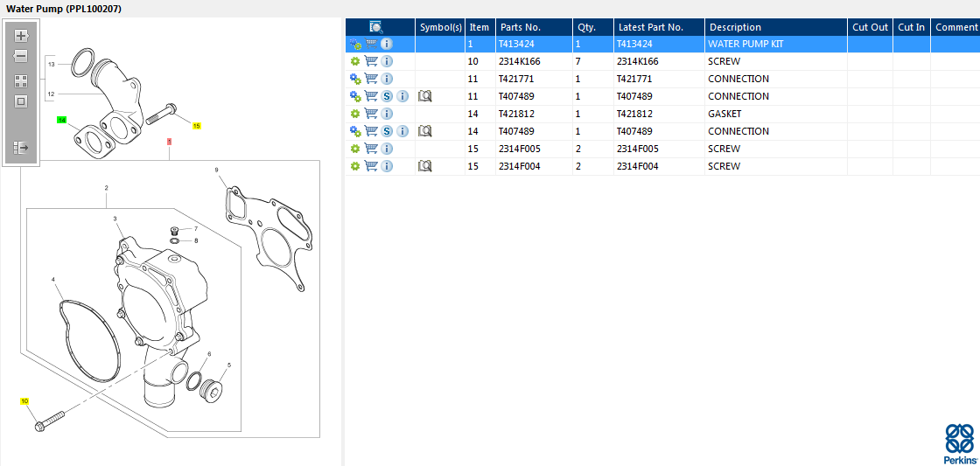Add screw 2314F005 to the cart

pyautogui.click(x=371, y=149)
